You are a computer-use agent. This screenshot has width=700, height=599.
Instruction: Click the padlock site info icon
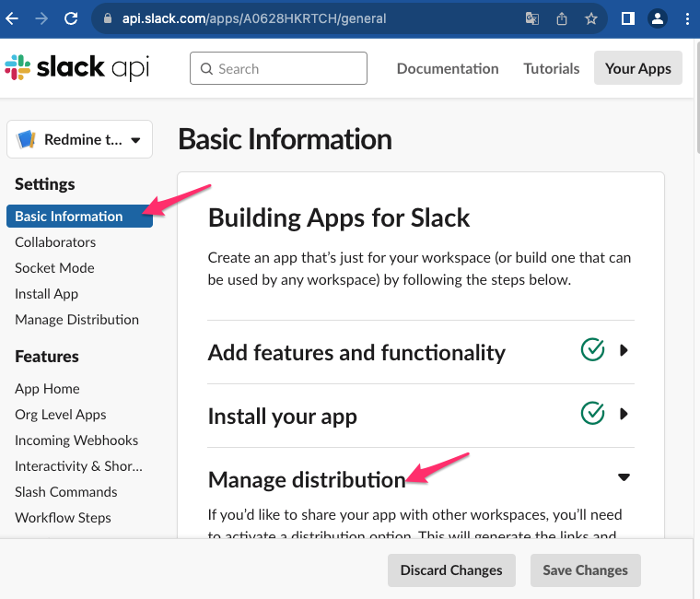(107, 18)
